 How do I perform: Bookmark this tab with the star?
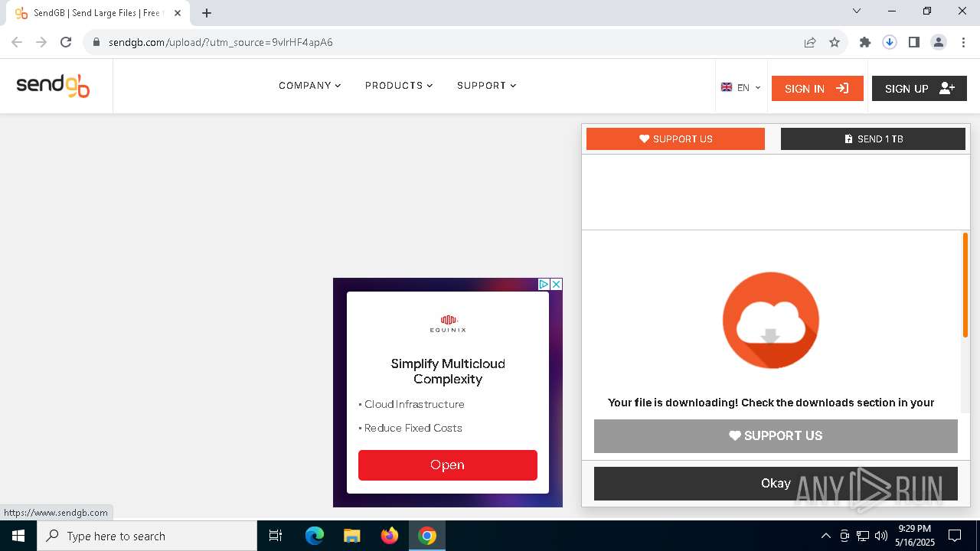pyautogui.click(x=835, y=42)
